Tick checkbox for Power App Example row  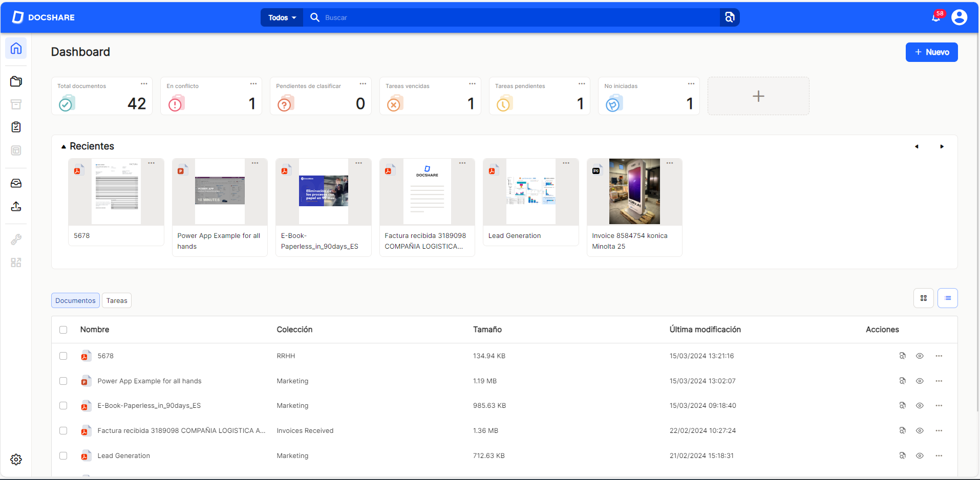click(63, 381)
